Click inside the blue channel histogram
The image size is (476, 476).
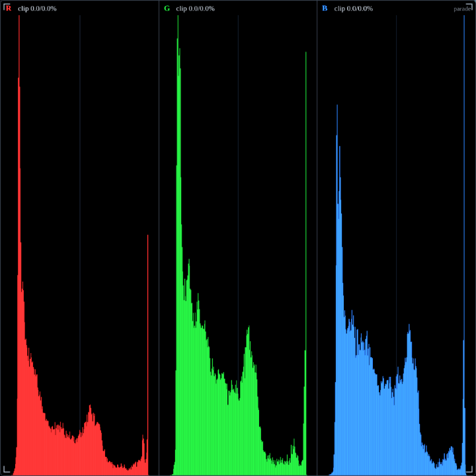[x=397, y=245]
